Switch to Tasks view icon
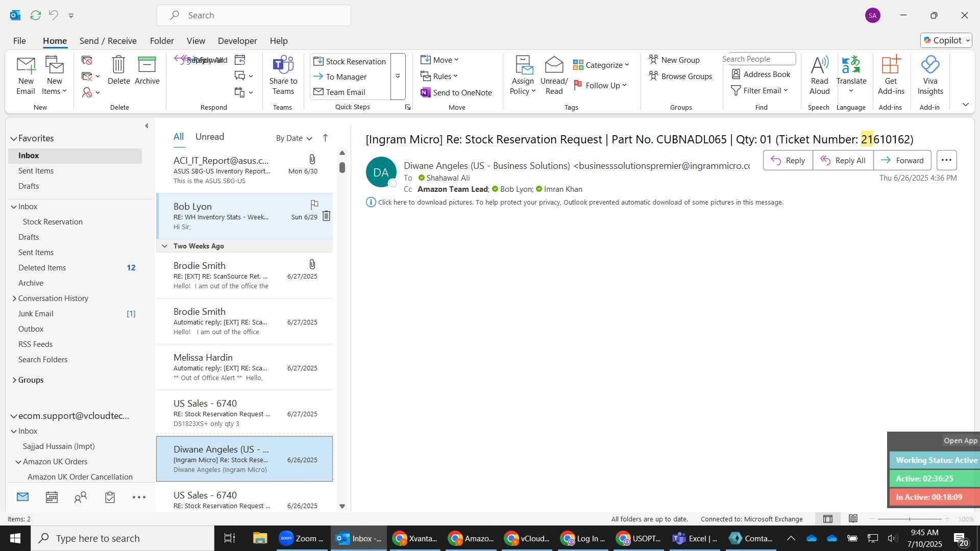 (110, 497)
